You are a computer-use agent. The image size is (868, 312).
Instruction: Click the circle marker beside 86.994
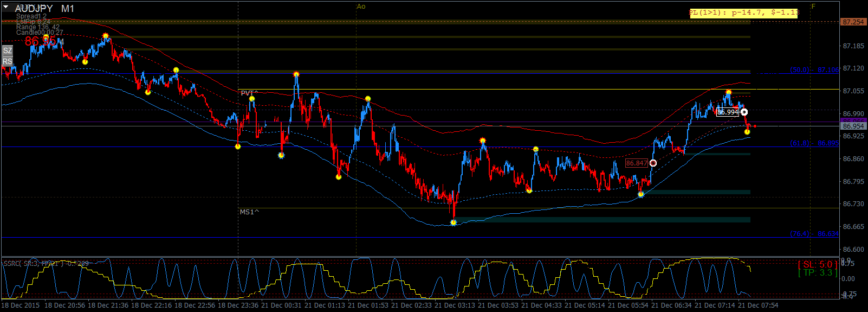(x=744, y=112)
